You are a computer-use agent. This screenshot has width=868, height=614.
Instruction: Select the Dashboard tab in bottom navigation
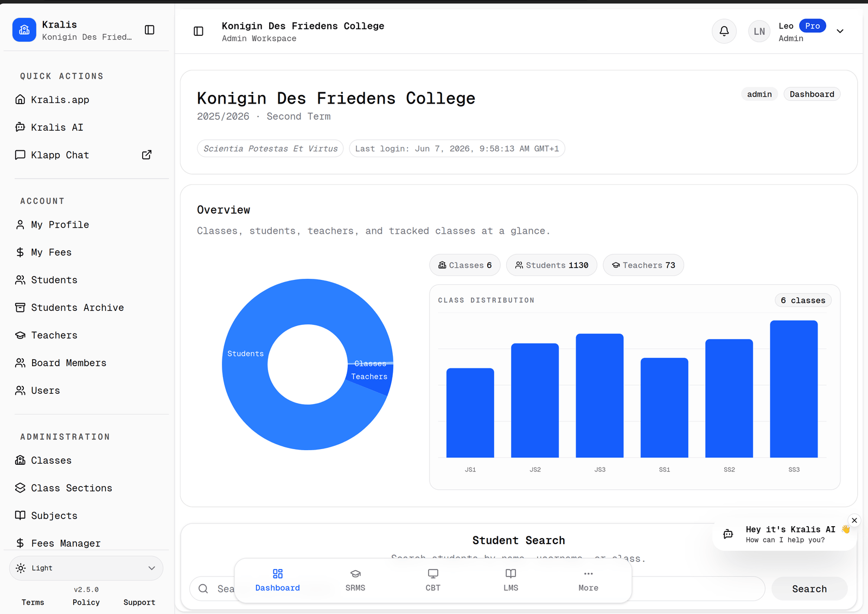pos(278,580)
